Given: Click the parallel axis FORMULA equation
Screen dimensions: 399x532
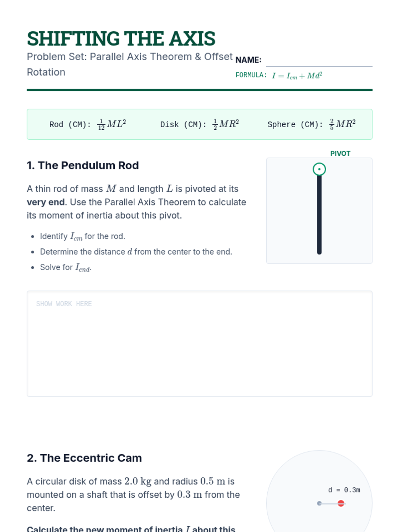Looking at the screenshot, I should pos(297,76).
